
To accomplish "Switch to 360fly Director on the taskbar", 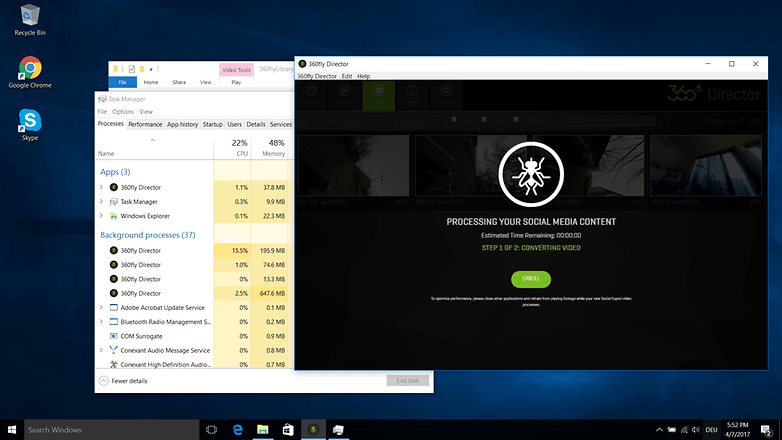I will (313, 430).
